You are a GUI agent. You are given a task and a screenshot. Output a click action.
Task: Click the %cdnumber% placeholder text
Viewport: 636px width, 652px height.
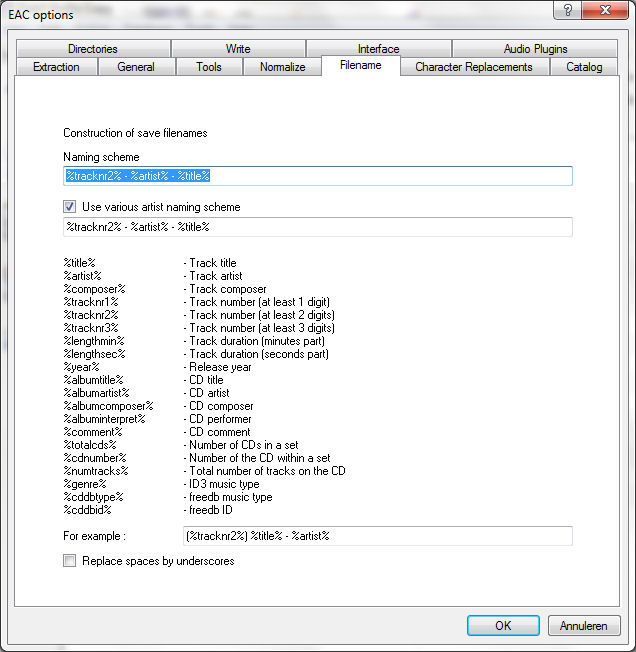pos(95,458)
